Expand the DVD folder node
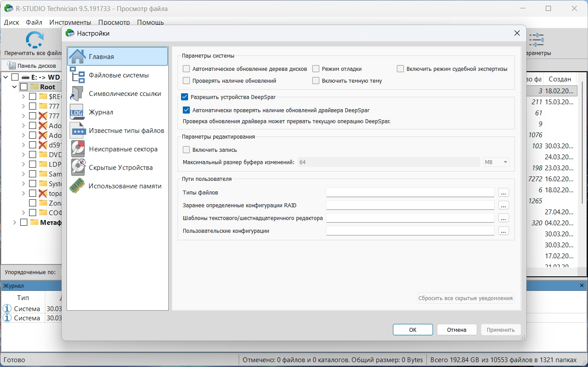 coord(23,154)
